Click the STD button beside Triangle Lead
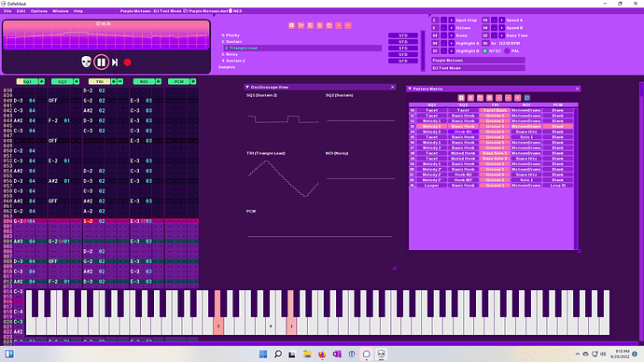 coord(403,48)
